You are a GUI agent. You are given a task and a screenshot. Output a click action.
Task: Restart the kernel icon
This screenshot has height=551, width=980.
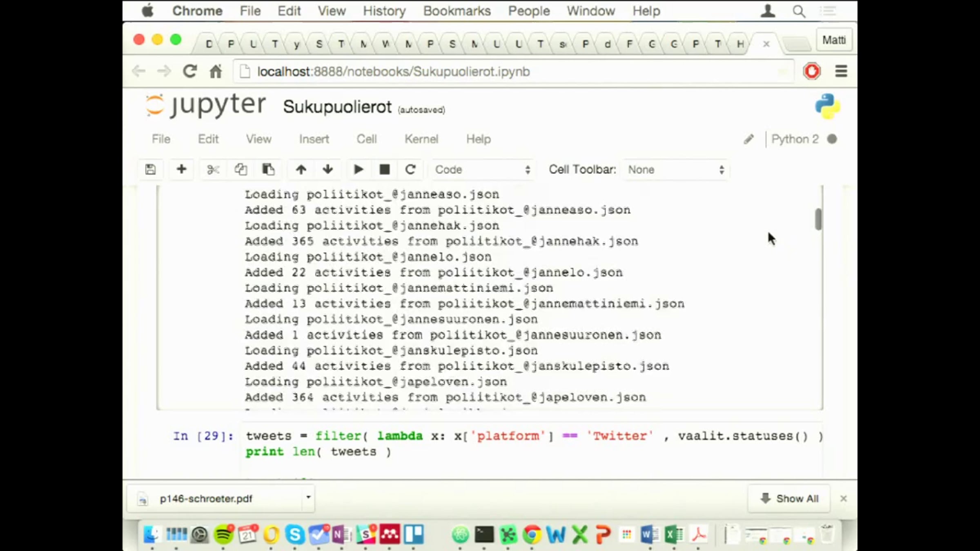(x=410, y=169)
